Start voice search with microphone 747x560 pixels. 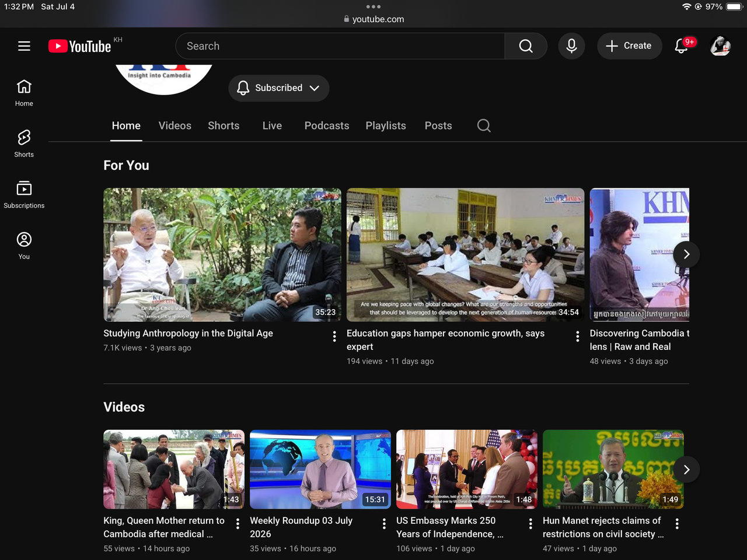point(571,46)
